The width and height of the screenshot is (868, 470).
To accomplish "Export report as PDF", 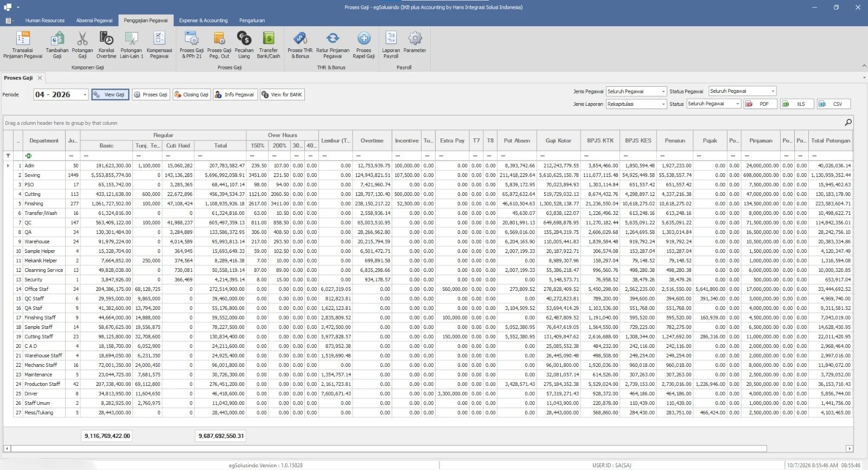I will pos(760,104).
